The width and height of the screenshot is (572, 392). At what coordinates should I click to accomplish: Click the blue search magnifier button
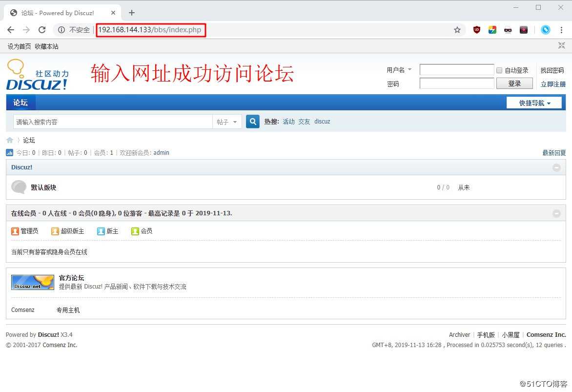252,122
